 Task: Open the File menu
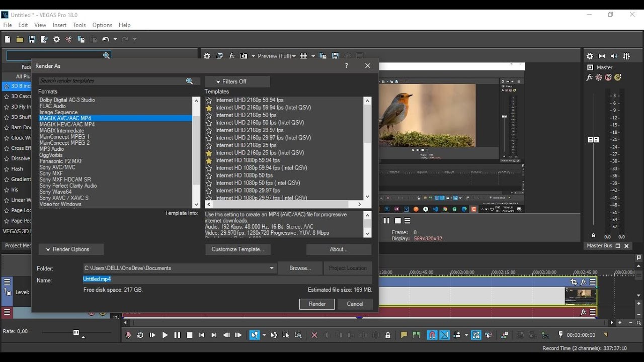pyautogui.click(x=8, y=25)
